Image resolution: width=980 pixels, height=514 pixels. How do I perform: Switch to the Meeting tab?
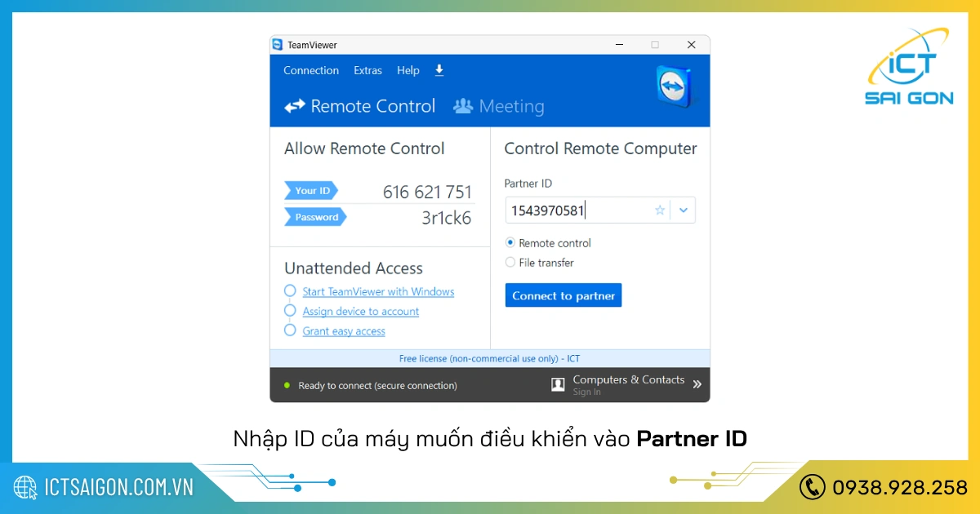[499, 106]
